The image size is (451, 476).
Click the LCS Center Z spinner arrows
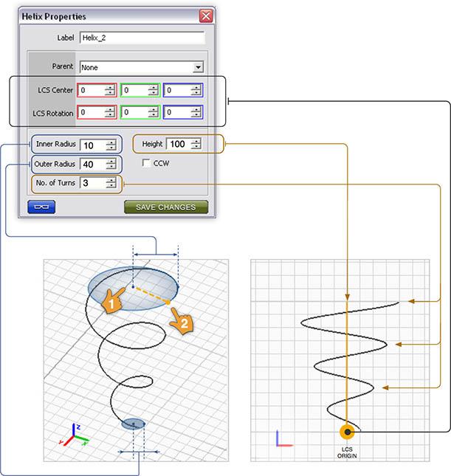coord(196,90)
